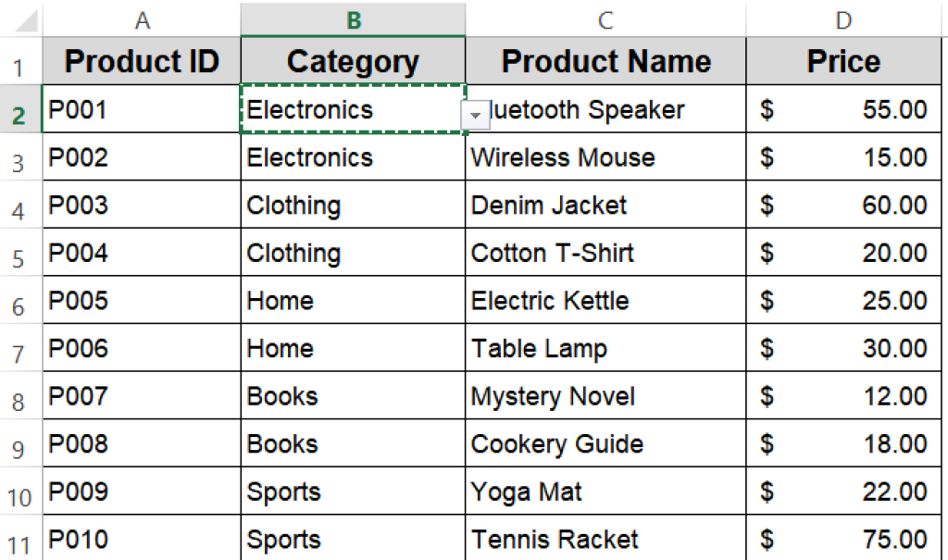Select row 11 via its row number

[20, 542]
